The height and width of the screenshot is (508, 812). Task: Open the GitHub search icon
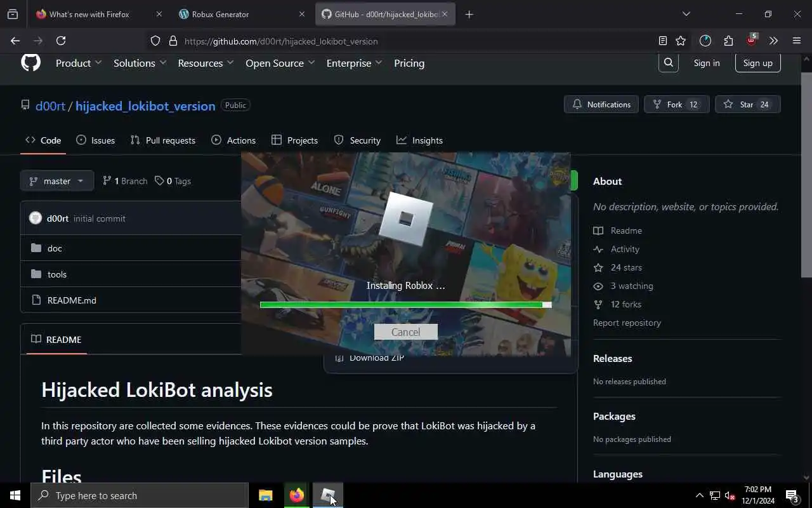point(669,63)
